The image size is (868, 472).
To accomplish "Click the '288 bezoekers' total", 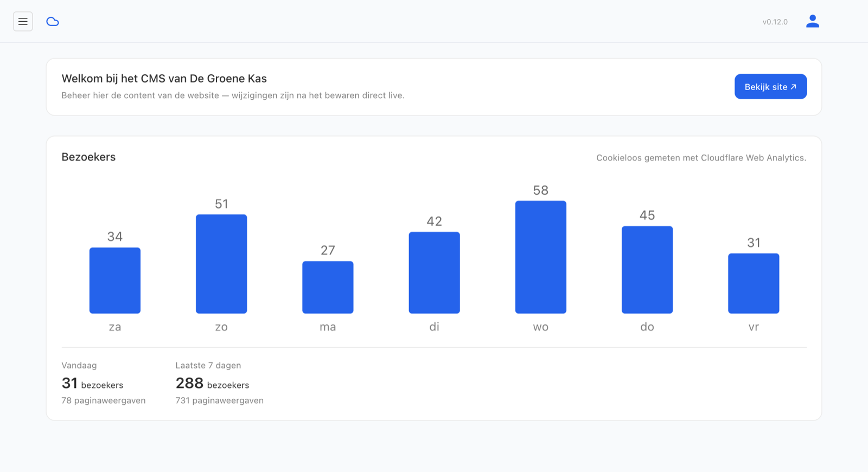I will pos(212,384).
